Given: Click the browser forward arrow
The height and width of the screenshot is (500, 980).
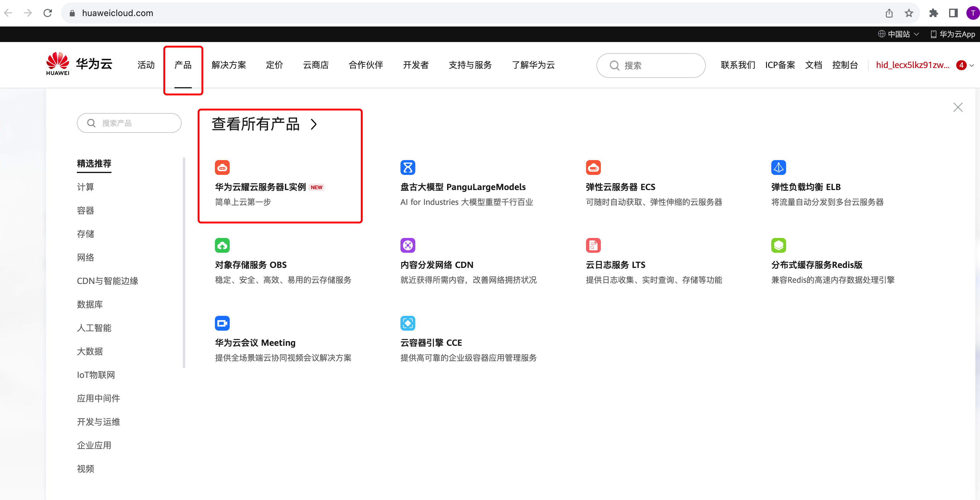Looking at the screenshot, I should pyautogui.click(x=28, y=13).
